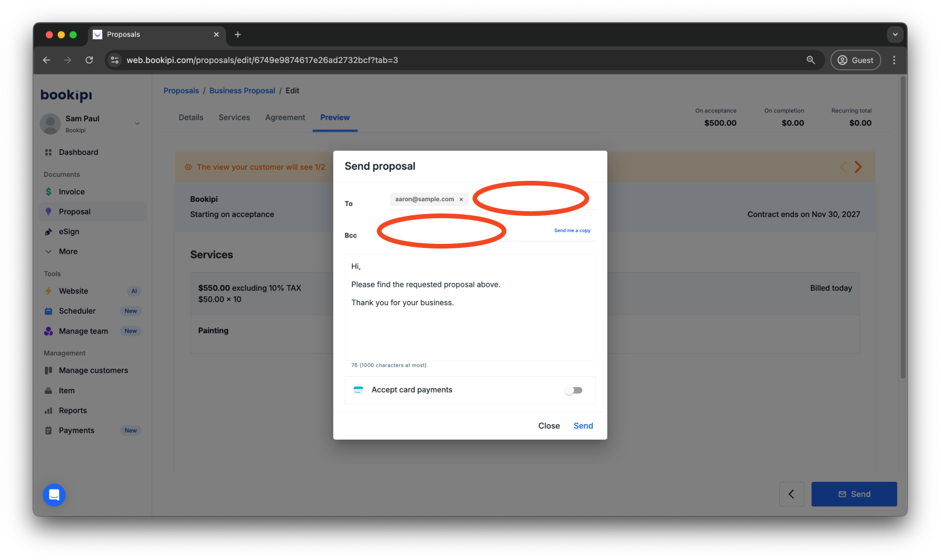Open the Payments section
This screenshot has width=941, height=560.
tap(76, 430)
